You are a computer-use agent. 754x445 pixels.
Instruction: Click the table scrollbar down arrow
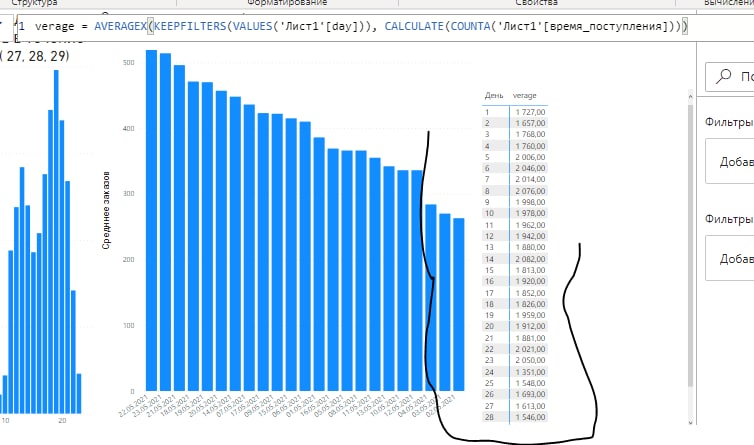tap(691, 422)
